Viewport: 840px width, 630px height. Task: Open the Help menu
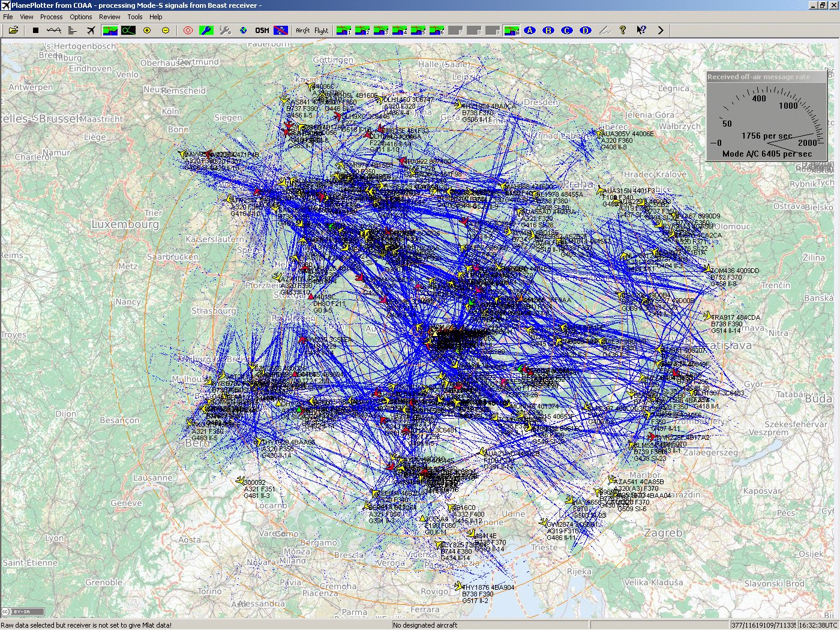click(156, 17)
